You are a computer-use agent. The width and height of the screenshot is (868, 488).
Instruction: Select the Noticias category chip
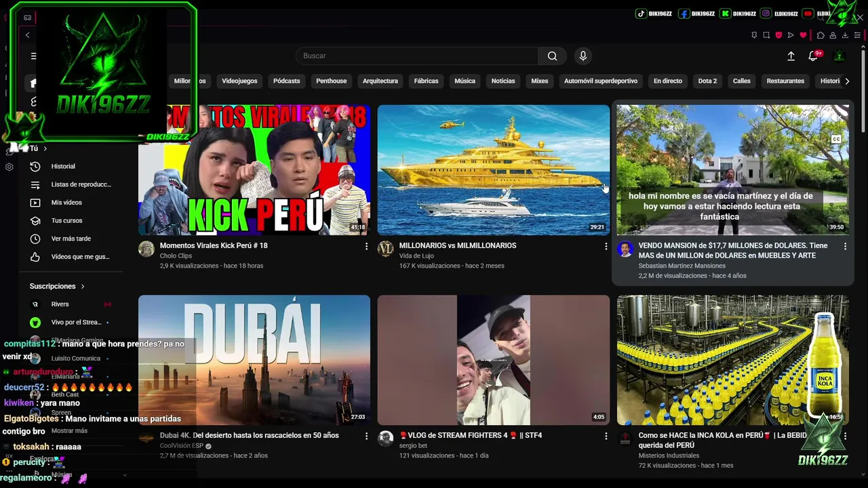(x=503, y=81)
